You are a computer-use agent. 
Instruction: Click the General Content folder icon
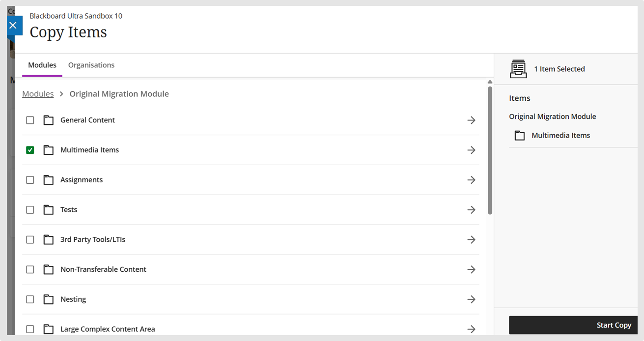coord(48,120)
